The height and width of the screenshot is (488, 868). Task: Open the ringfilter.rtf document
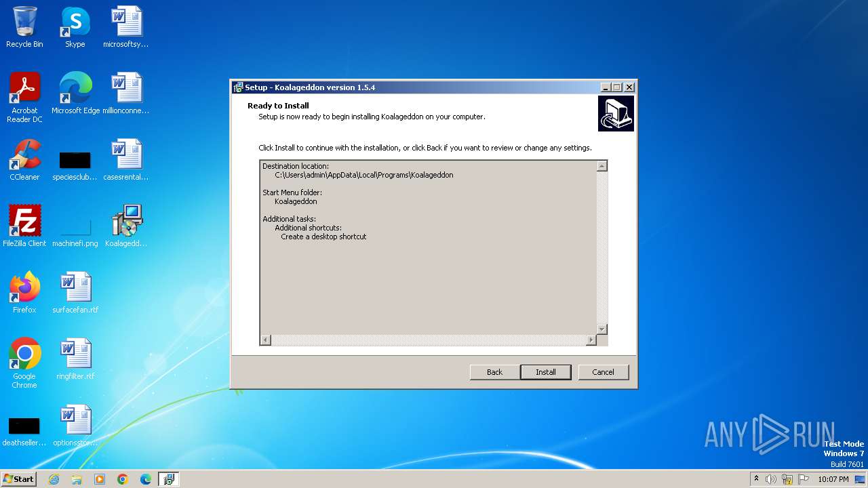75,359
